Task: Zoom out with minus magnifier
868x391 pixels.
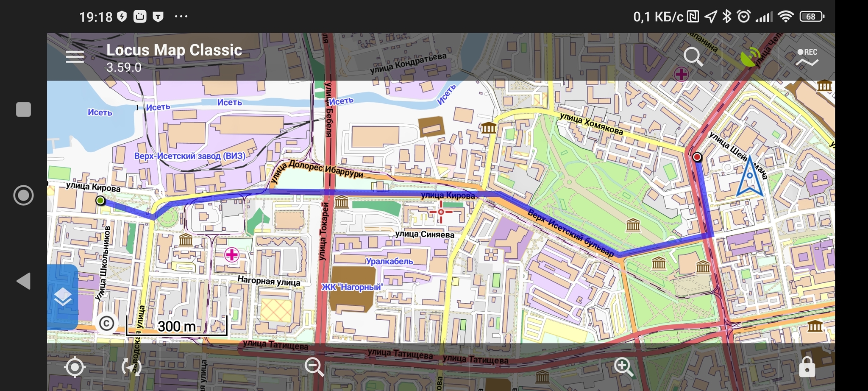Action: tap(314, 367)
